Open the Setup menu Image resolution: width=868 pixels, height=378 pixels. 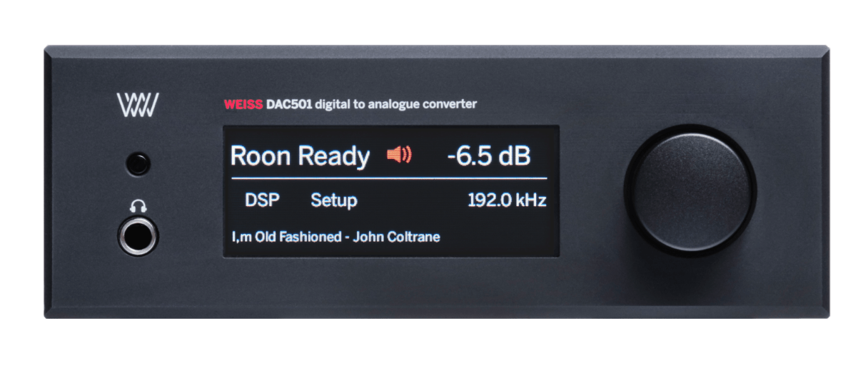(333, 201)
